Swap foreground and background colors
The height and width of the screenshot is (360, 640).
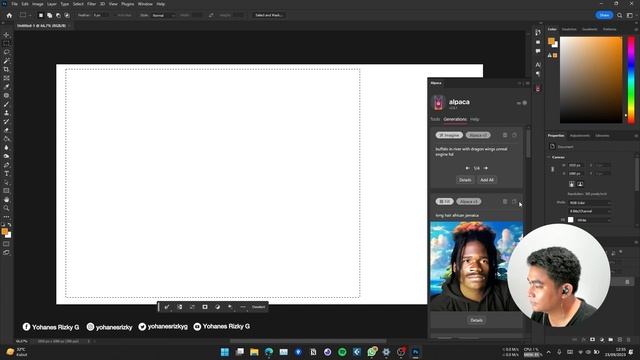coord(9,225)
